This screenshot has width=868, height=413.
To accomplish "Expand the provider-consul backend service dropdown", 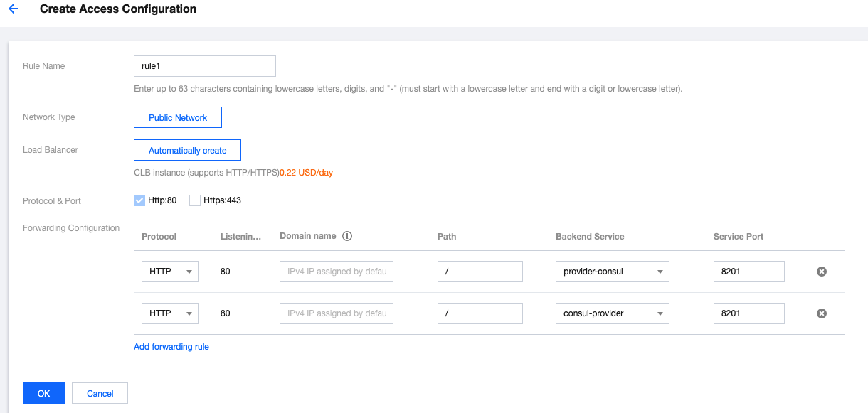I will coord(612,272).
